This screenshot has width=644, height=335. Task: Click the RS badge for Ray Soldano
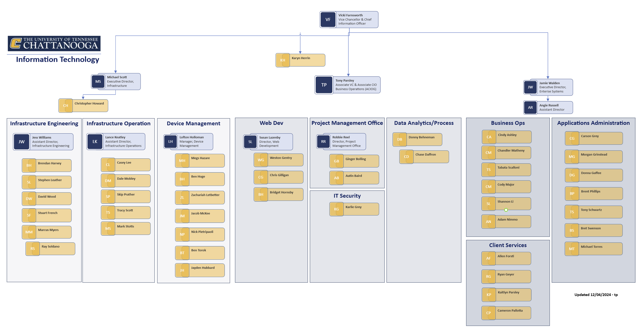click(32, 248)
